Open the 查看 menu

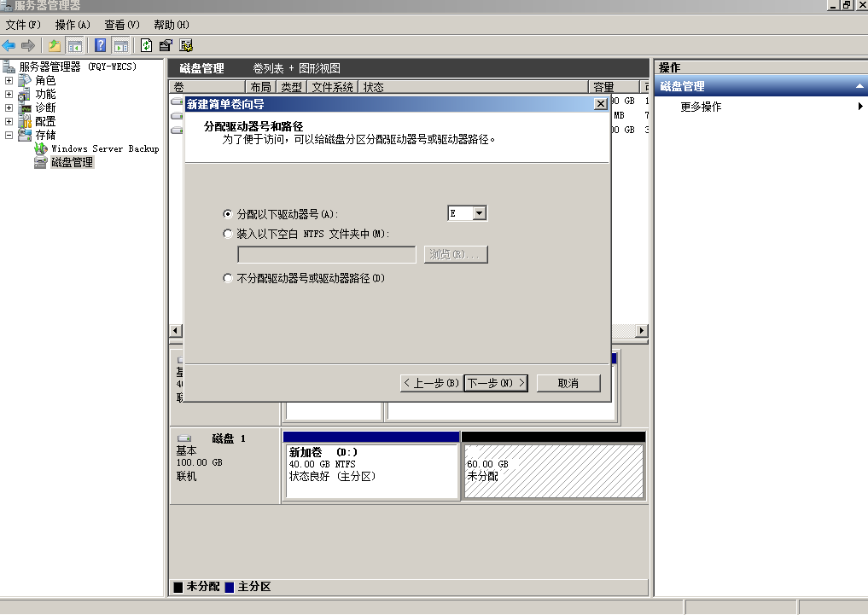tap(121, 25)
